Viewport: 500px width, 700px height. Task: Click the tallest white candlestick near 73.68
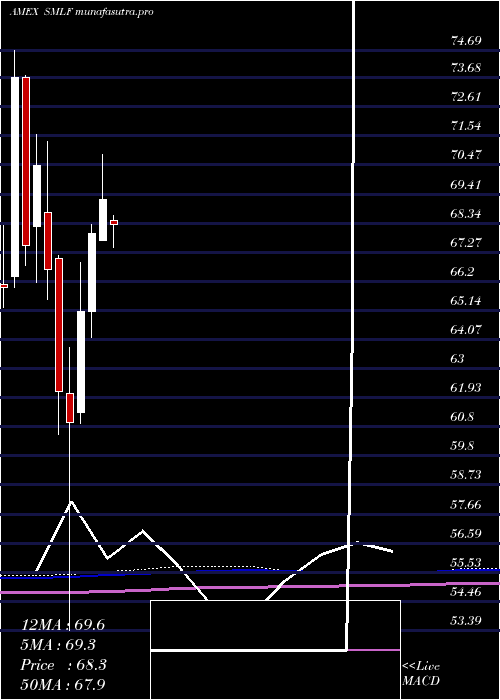click(15, 177)
